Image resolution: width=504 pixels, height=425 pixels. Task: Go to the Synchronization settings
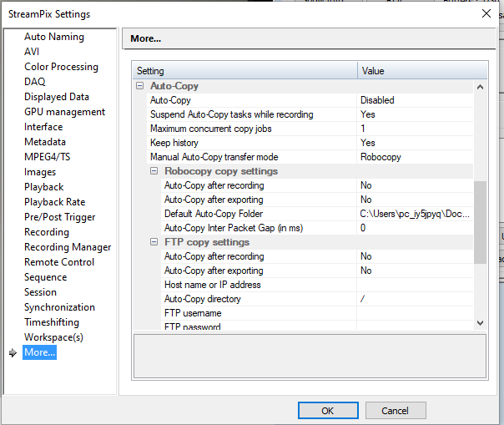click(x=59, y=307)
